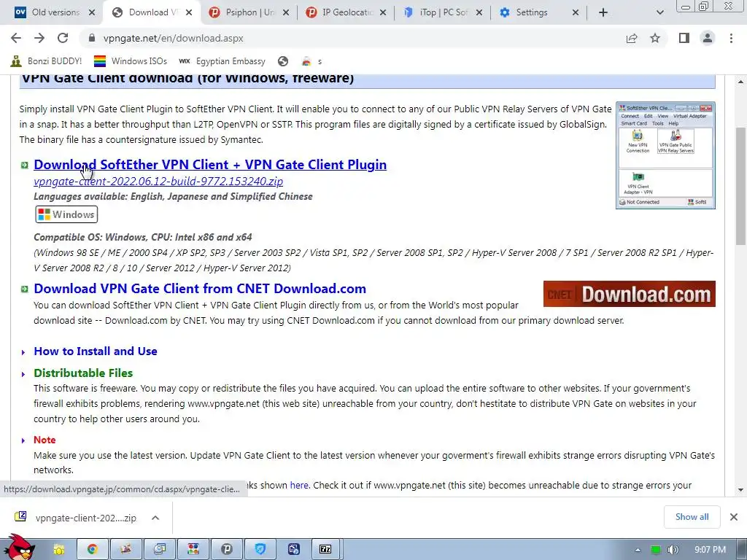Open the Egyptian Embassy bookmark
Screen dimensions: 747x560
tap(222, 61)
